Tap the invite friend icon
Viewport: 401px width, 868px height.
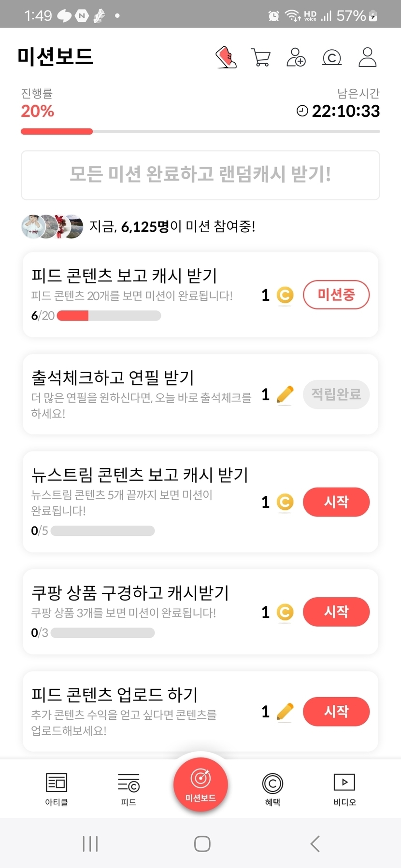[x=296, y=57]
